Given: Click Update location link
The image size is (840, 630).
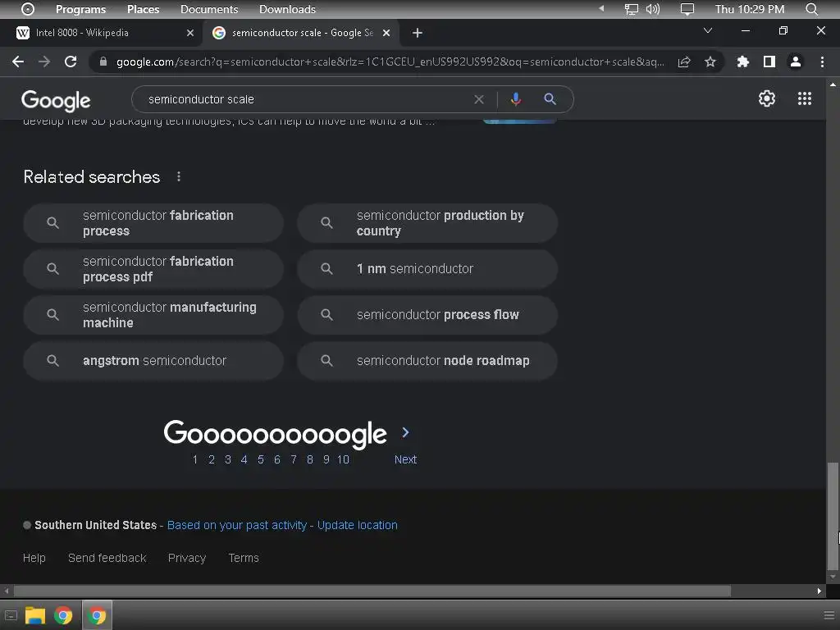Looking at the screenshot, I should click(x=358, y=525).
